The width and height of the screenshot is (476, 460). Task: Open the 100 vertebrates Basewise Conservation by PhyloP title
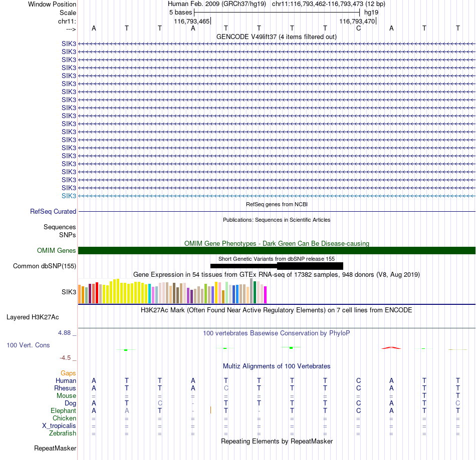pyautogui.click(x=276, y=333)
